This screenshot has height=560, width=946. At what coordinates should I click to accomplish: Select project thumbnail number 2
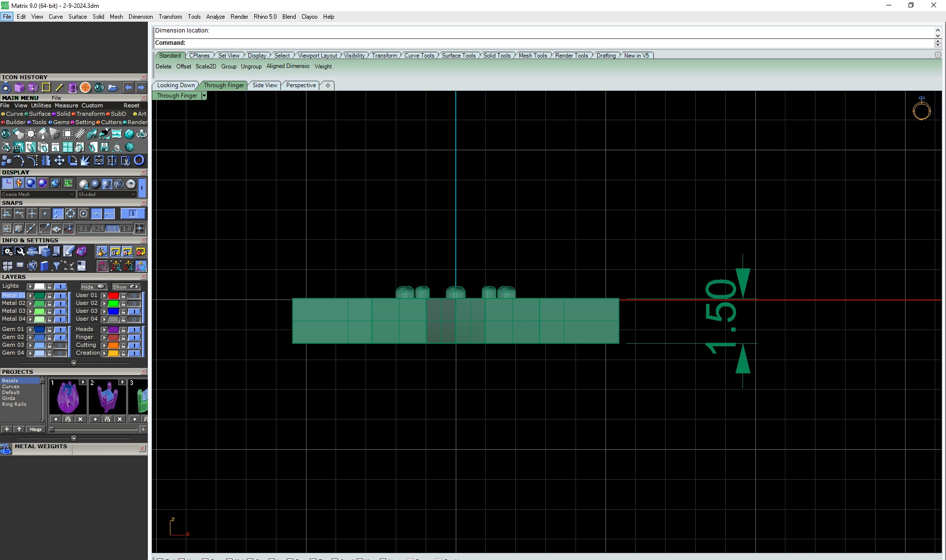point(107,397)
